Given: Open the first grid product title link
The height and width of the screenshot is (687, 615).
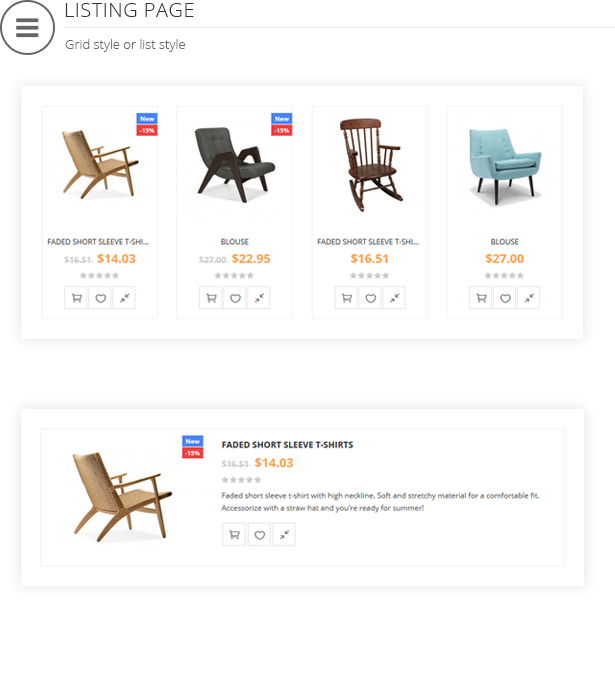Looking at the screenshot, I should pos(98,242).
